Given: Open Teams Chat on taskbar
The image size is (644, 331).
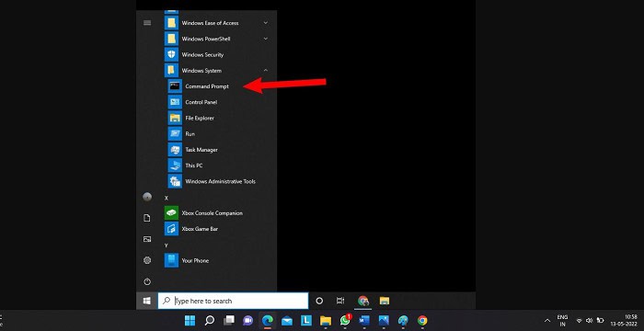Looking at the screenshot, I should pyautogui.click(x=247, y=320).
